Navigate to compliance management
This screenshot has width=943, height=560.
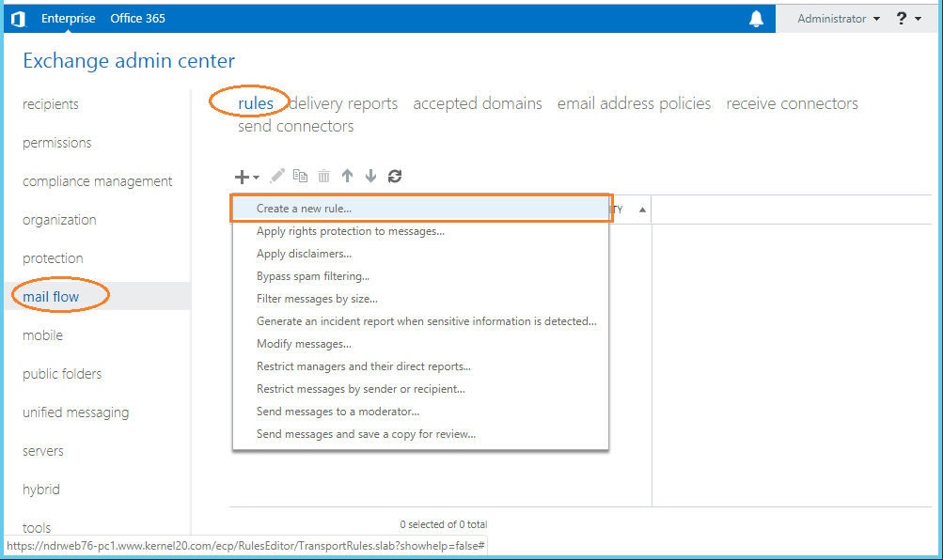[x=98, y=180]
